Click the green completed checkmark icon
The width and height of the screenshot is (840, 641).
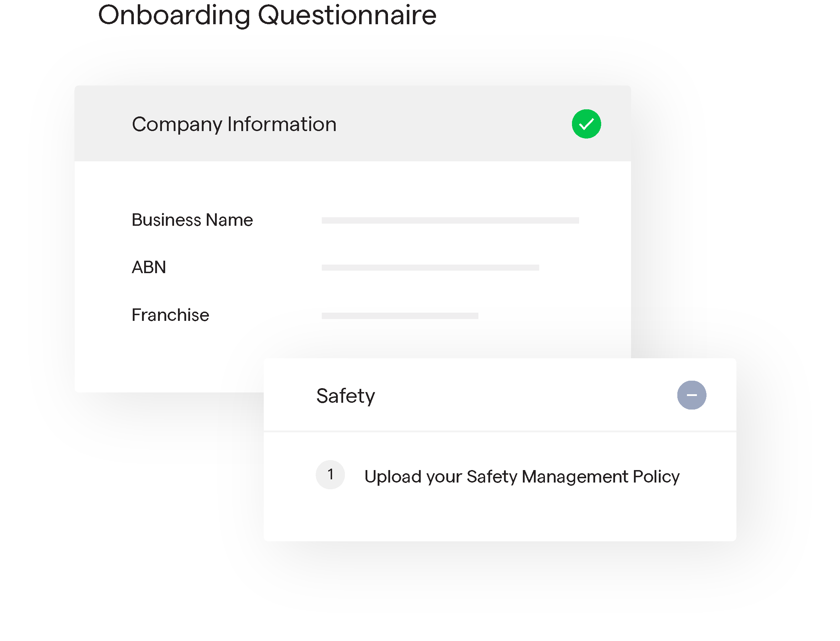click(586, 124)
